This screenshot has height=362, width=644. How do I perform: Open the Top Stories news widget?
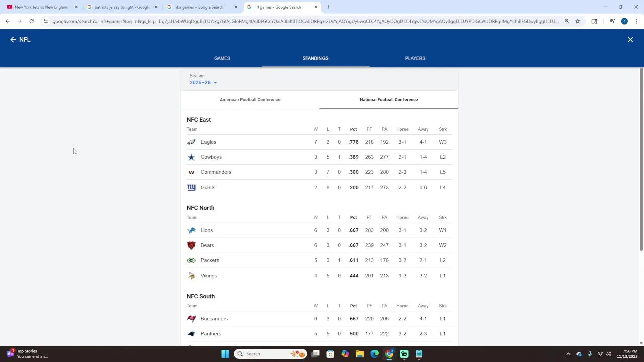click(27, 354)
